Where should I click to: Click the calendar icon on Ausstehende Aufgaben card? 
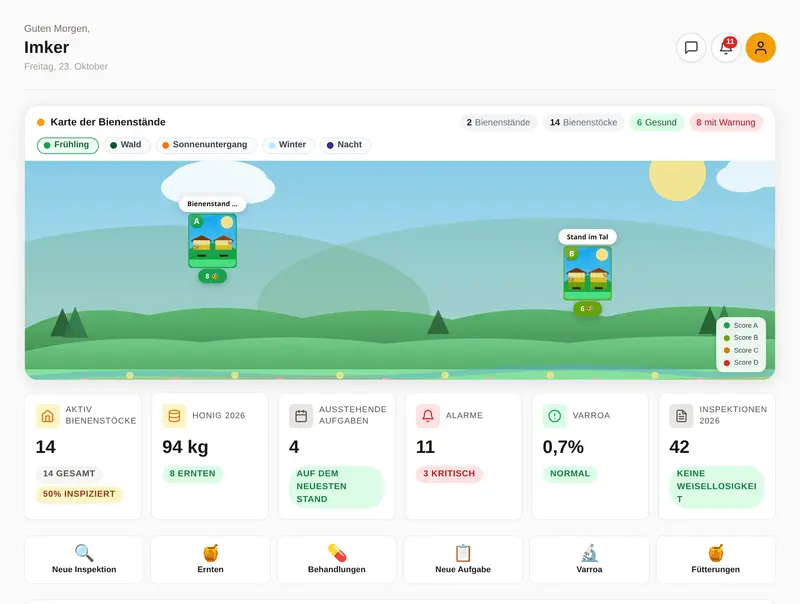point(301,416)
